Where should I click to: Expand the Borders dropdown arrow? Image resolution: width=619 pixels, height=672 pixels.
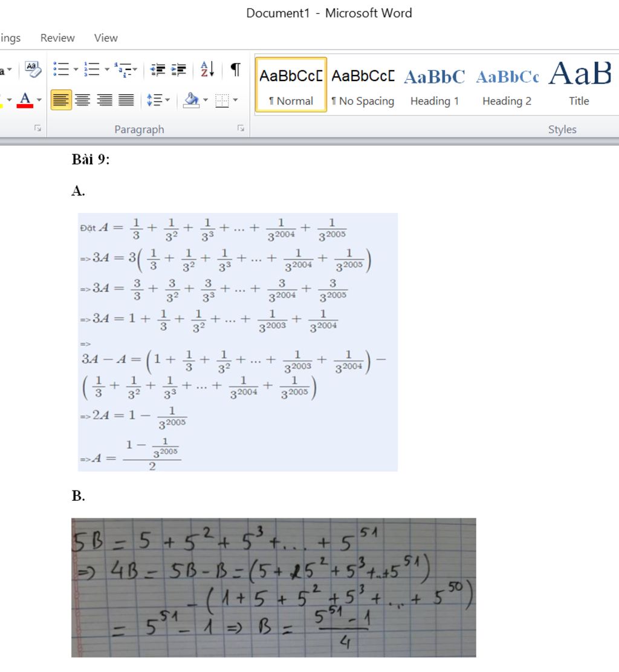236,100
